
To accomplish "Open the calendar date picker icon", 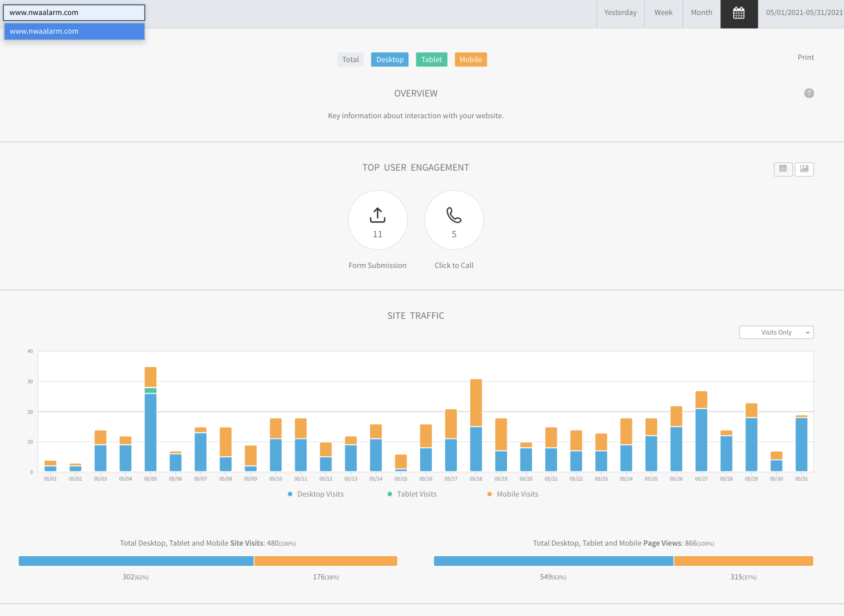I will [738, 13].
